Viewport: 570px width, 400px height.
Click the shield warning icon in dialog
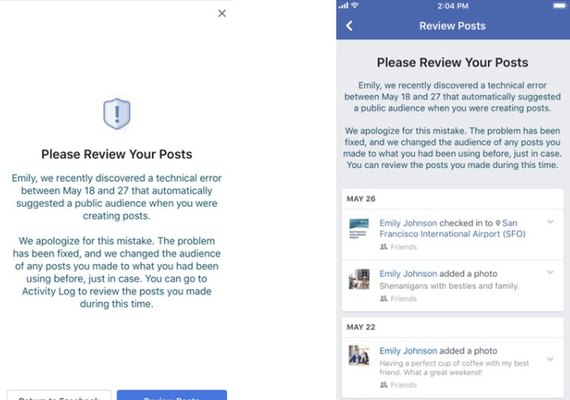[x=117, y=113]
